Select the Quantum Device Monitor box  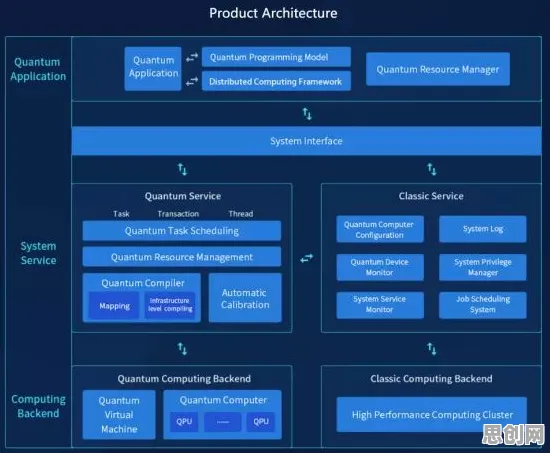coord(380,267)
